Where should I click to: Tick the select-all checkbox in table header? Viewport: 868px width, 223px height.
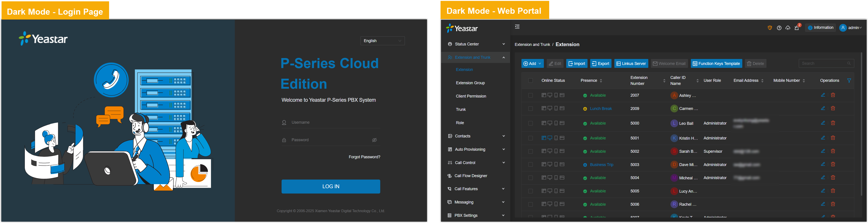pos(530,80)
